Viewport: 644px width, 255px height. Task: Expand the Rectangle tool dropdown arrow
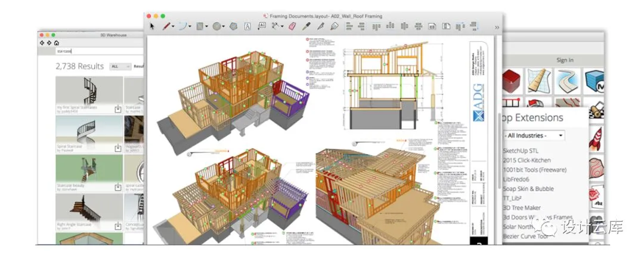206,26
